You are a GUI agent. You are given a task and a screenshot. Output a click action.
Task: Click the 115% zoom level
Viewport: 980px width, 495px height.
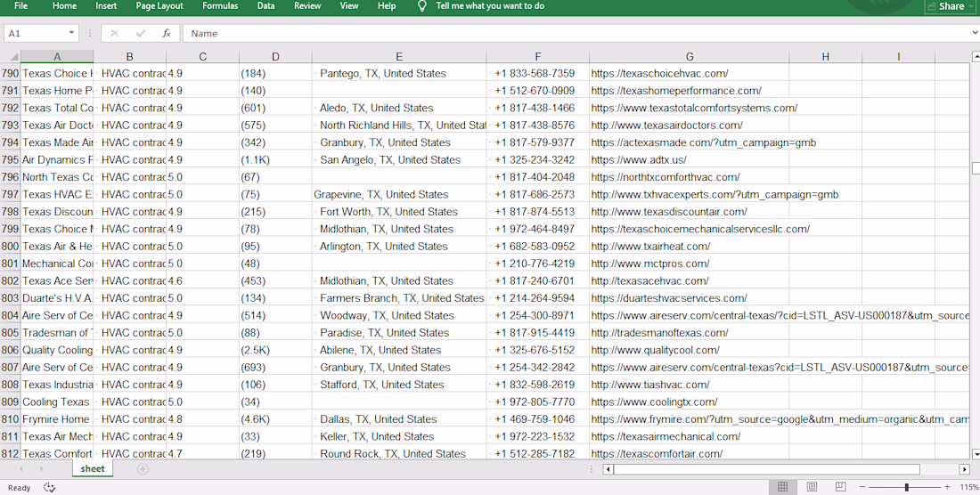pyautogui.click(x=969, y=487)
